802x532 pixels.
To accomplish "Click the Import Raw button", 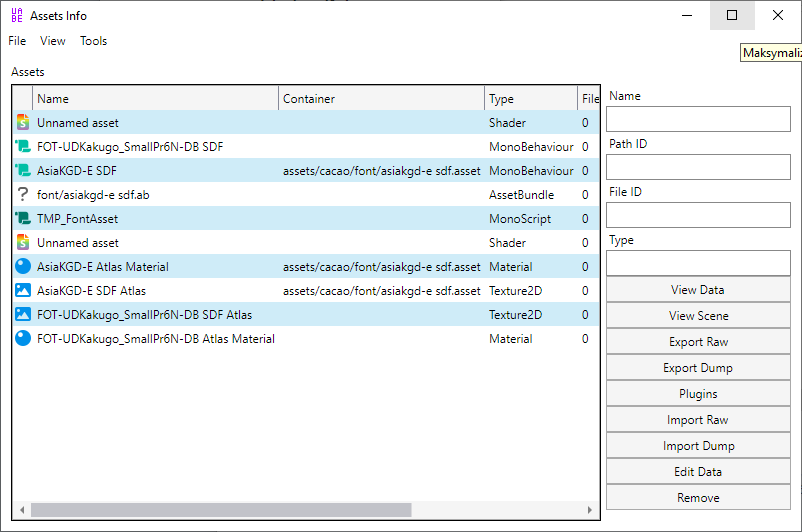I will (x=698, y=420).
